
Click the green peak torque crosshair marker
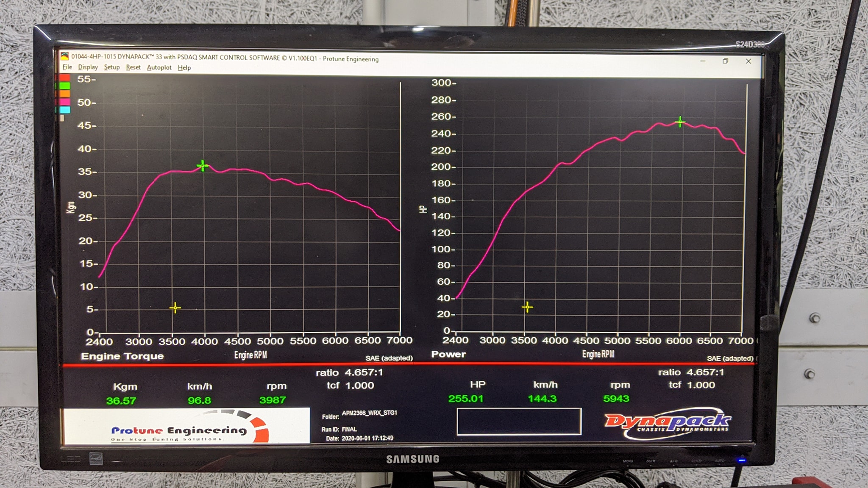(203, 166)
